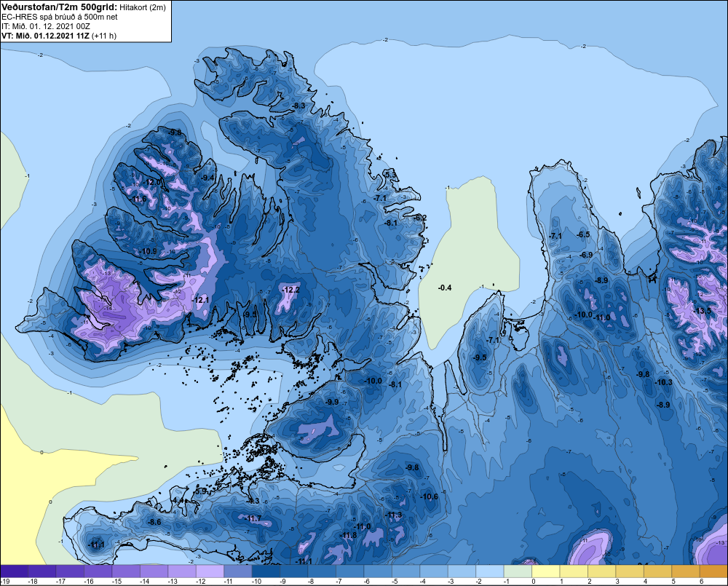
Task: Select the legend swatch between 3 and 4
Action: pos(630,571)
